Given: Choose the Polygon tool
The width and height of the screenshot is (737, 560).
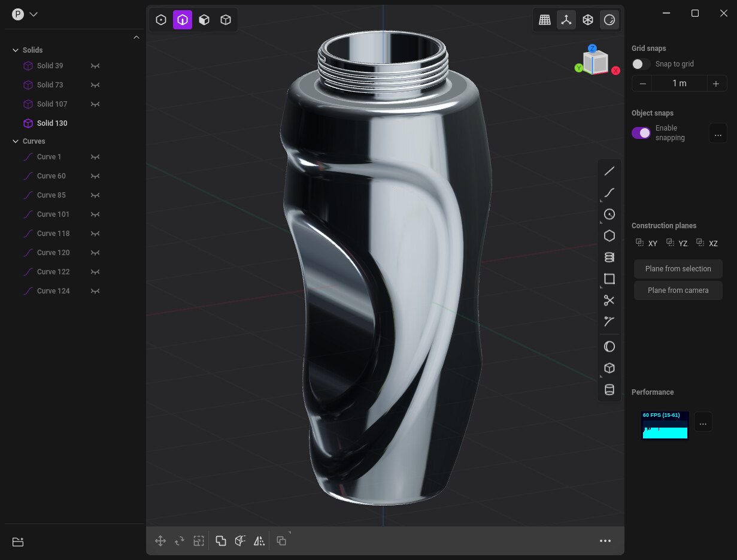Looking at the screenshot, I should [x=609, y=235].
